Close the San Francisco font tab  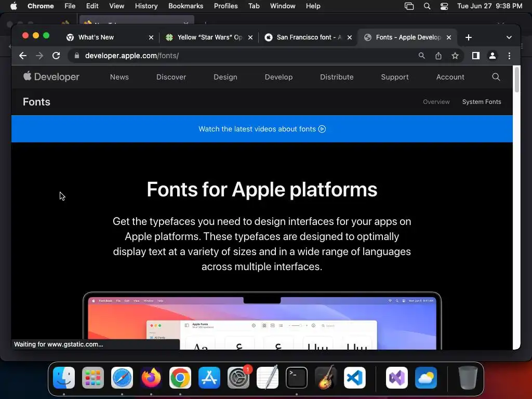tap(350, 37)
